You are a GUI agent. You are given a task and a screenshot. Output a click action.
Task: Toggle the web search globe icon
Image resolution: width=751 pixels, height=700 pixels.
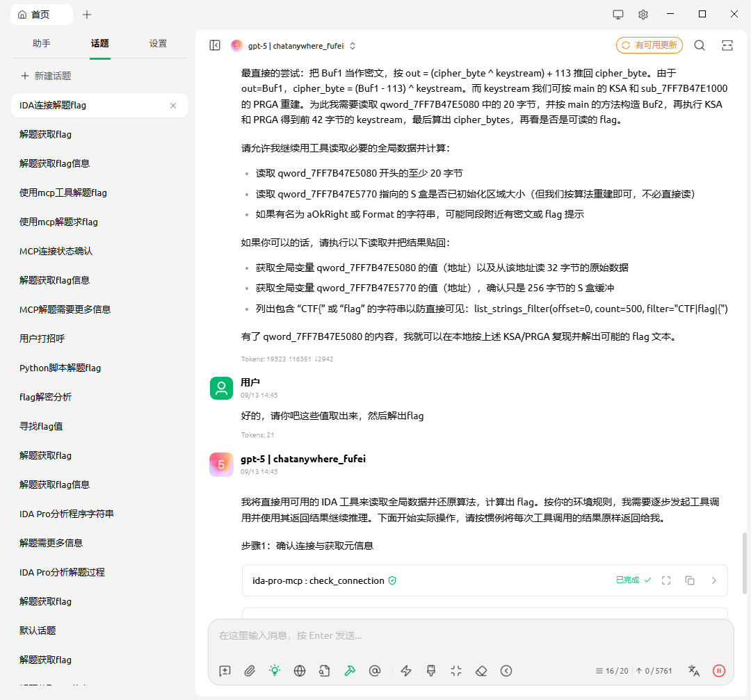click(300, 671)
